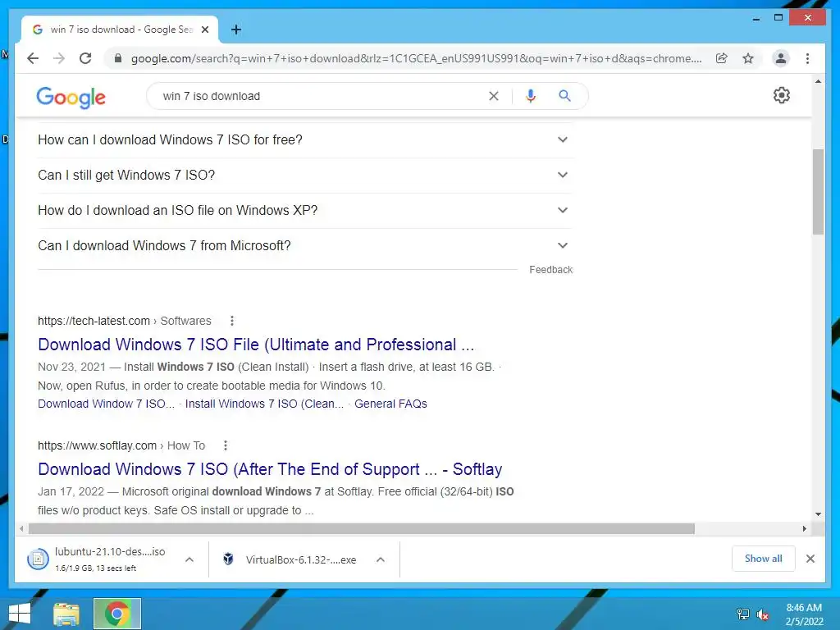Open the network tray icon
This screenshot has height=630, width=840.
tap(743, 614)
